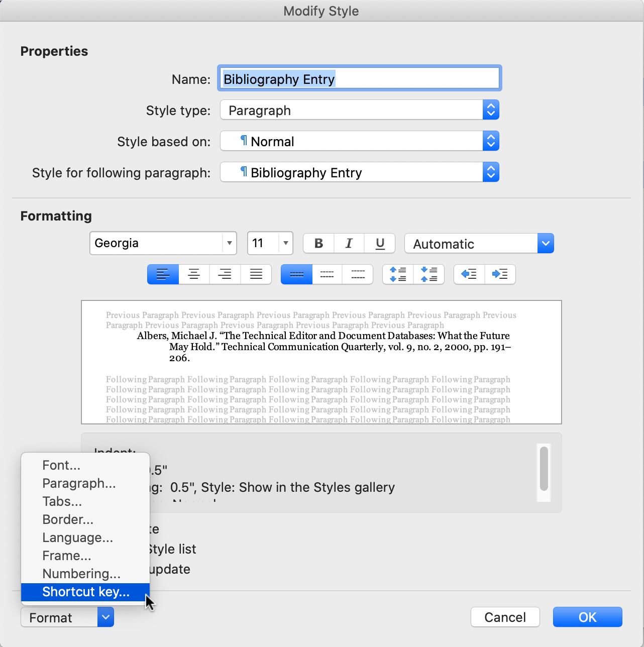The height and width of the screenshot is (647, 644).
Task: Open the Style type dropdown
Action: [490, 110]
